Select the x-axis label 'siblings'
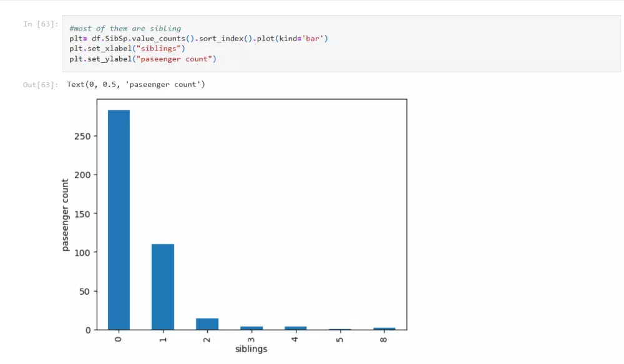 pos(251,349)
